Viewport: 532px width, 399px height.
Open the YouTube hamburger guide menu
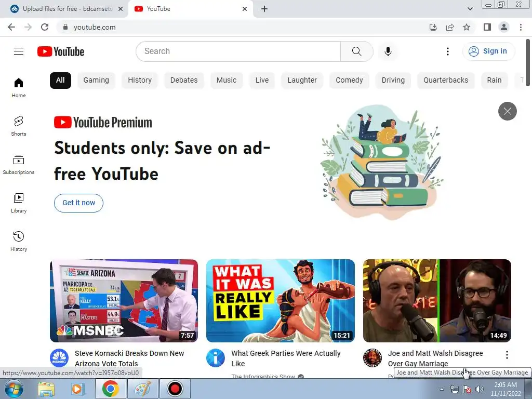coord(19,51)
